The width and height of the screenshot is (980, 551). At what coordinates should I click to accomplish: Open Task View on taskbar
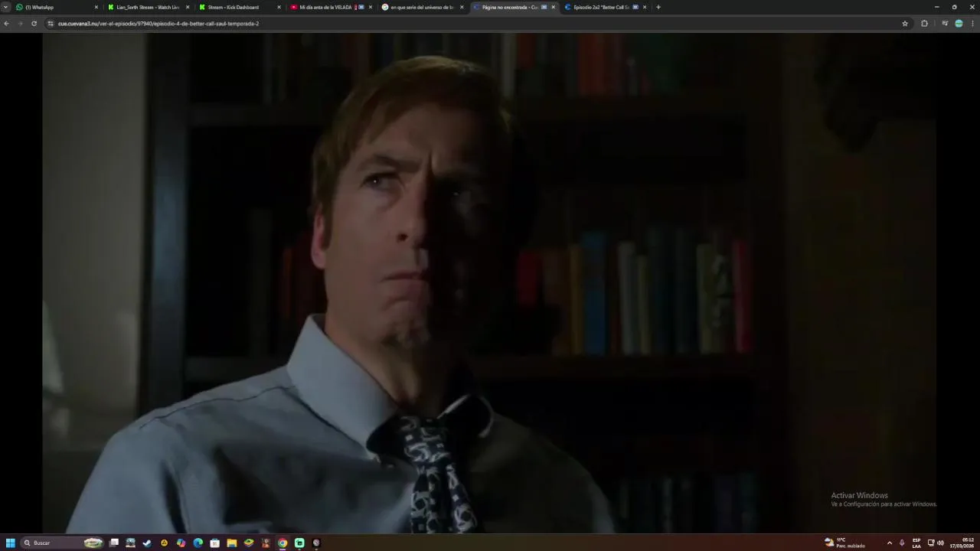pos(114,543)
